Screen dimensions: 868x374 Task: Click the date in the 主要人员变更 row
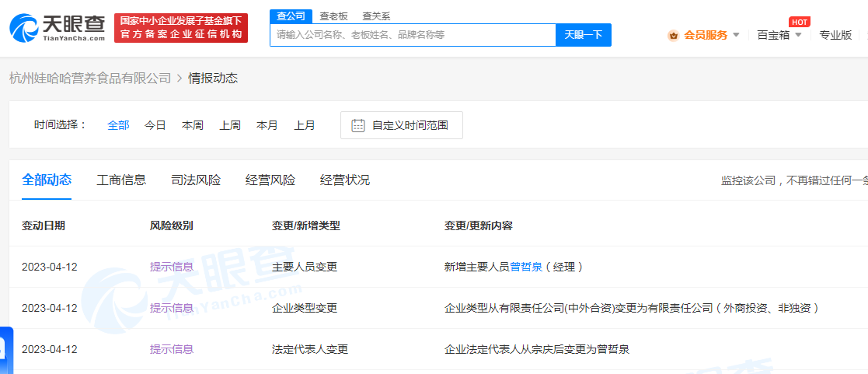(49, 267)
